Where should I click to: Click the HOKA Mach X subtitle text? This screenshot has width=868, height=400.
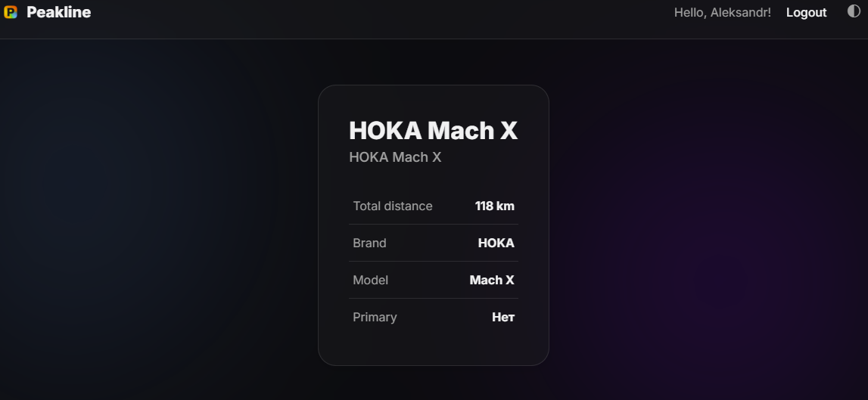click(395, 157)
